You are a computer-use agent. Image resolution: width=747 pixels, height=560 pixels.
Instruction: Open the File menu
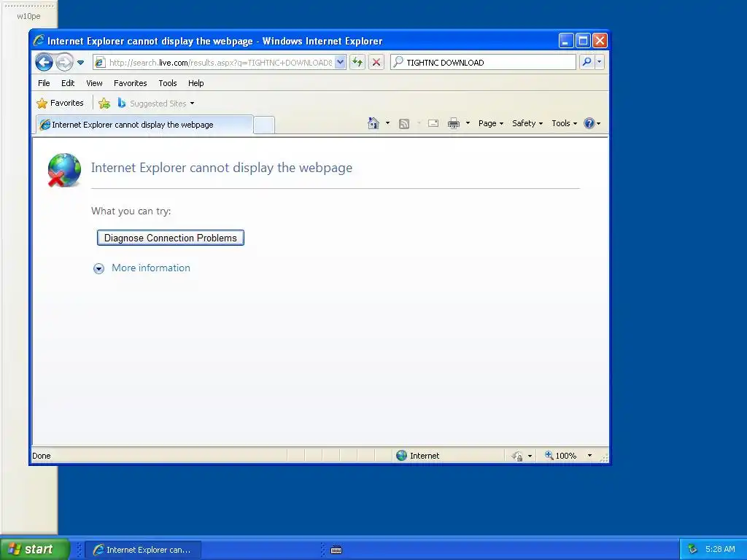tap(44, 83)
